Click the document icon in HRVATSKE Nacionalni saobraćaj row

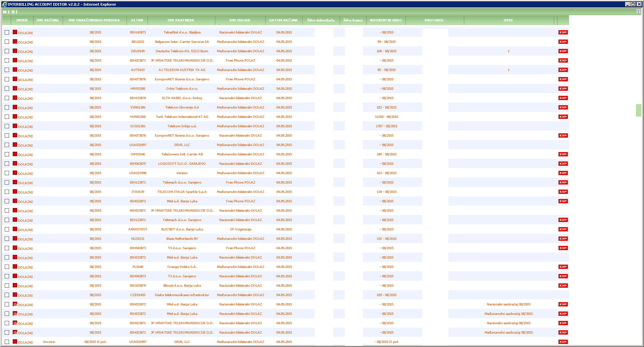click(x=15, y=323)
